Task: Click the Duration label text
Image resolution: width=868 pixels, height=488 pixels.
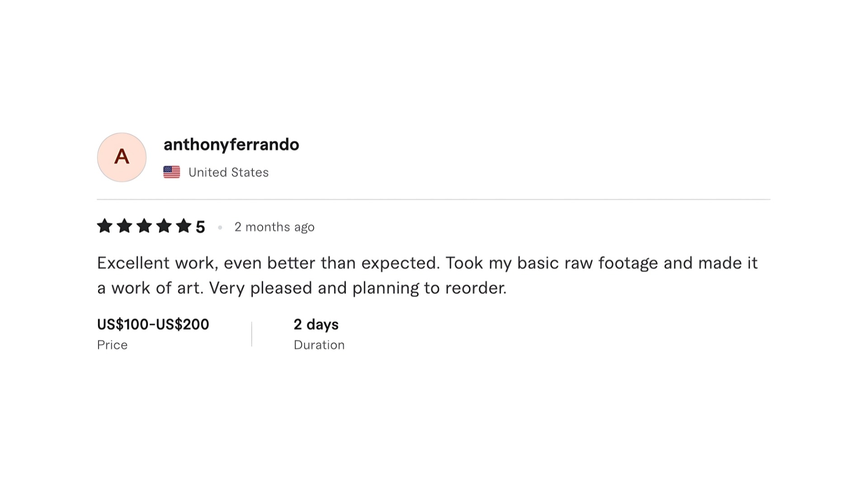Action: tap(319, 345)
